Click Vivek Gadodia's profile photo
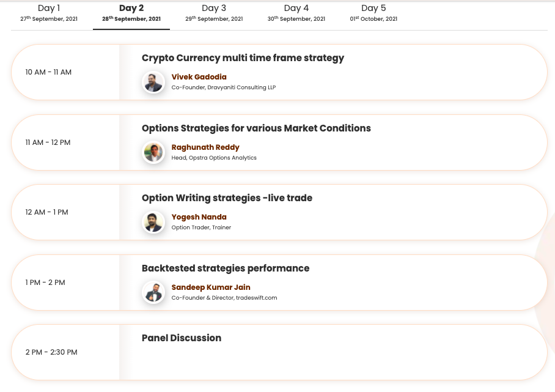 coord(153,82)
